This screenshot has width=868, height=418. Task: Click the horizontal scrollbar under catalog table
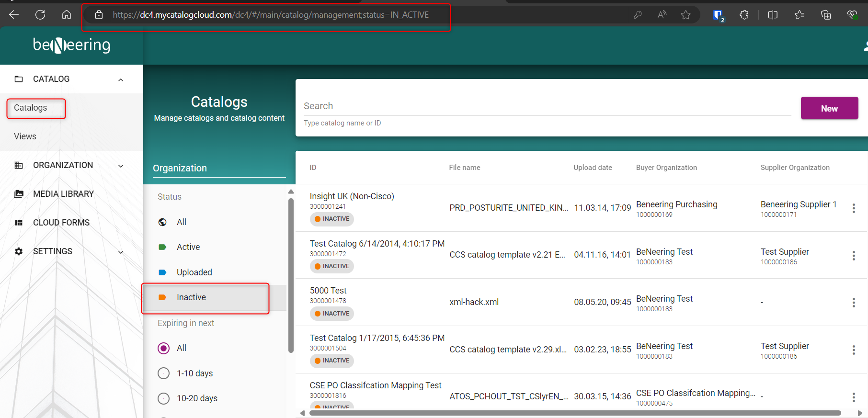coord(575,413)
